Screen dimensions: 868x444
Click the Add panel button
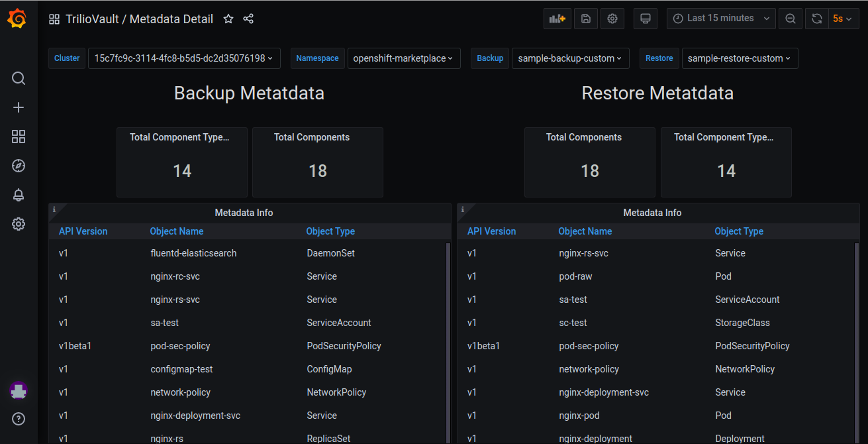(557, 19)
